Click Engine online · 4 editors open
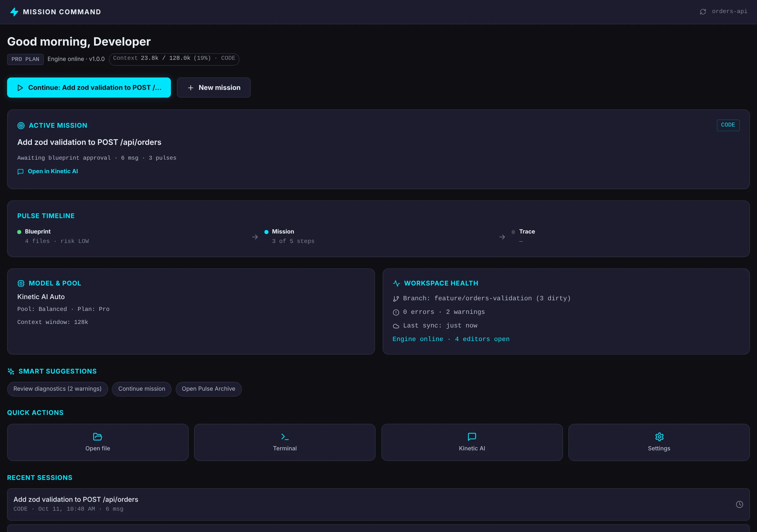 point(451,339)
